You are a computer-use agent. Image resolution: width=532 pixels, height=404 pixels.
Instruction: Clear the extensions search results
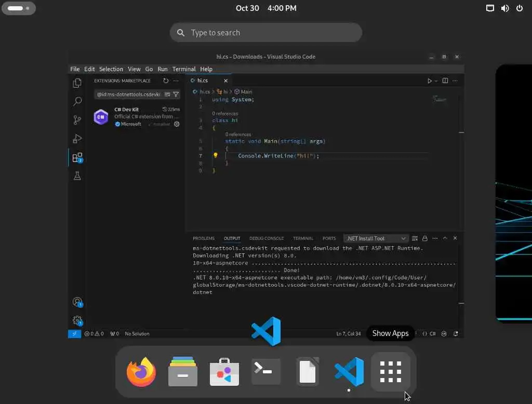tap(167, 95)
